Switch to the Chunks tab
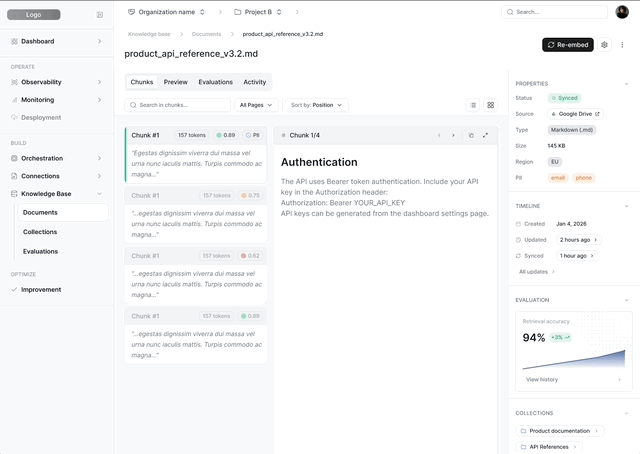Image resolution: width=640 pixels, height=454 pixels. click(142, 82)
